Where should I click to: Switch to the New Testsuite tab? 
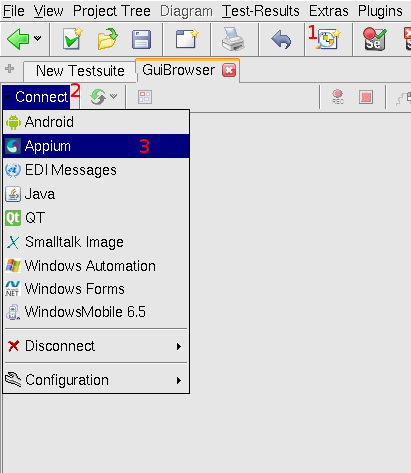(80, 71)
